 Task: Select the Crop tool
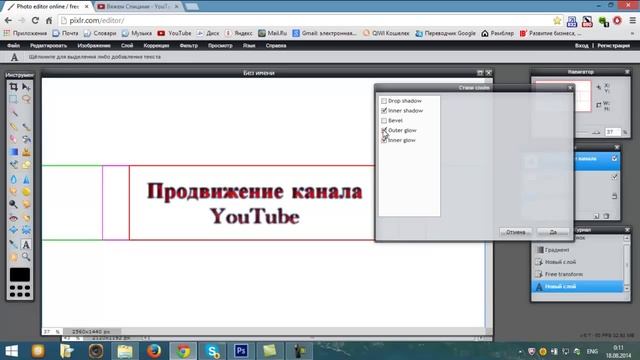[13, 87]
